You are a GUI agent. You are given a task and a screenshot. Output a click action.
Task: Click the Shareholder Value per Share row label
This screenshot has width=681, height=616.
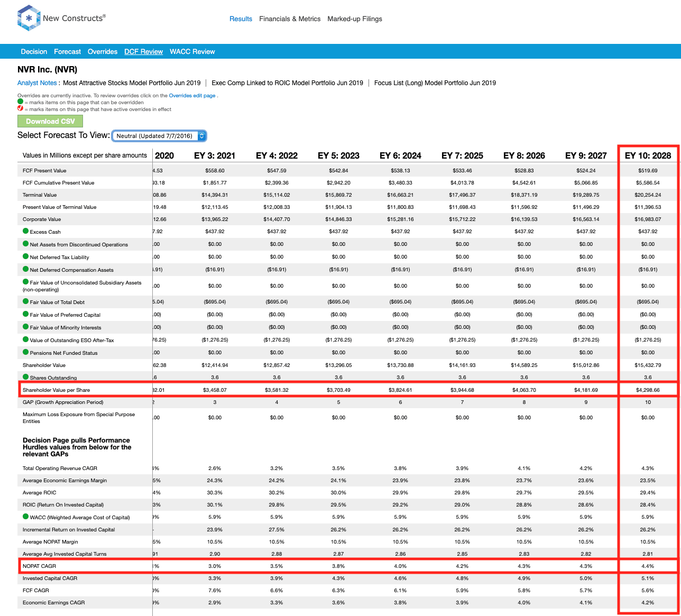click(56, 390)
